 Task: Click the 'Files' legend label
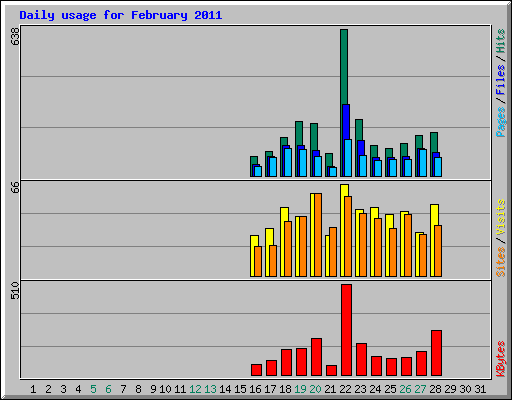(501, 80)
